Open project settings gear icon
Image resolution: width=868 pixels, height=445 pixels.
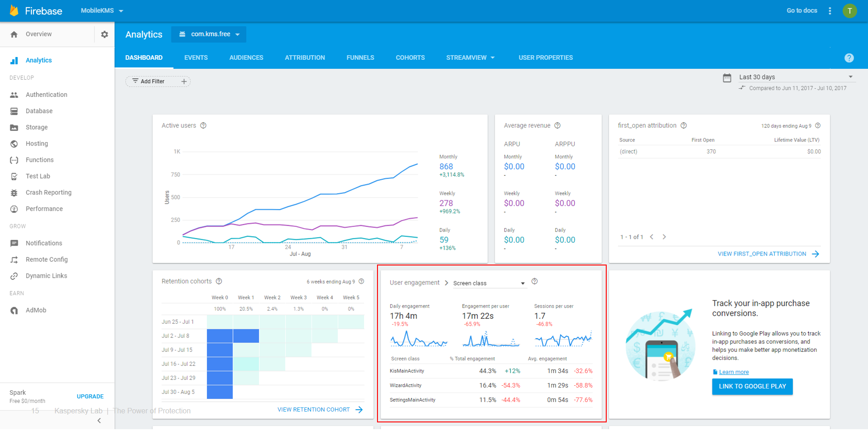coord(104,34)
